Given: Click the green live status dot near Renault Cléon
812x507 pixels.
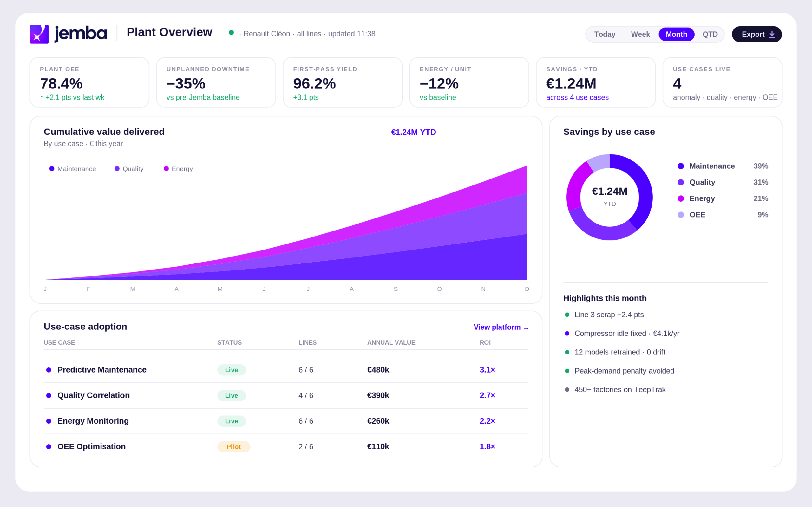Looking at the screenshot, I should click(231, 33).
